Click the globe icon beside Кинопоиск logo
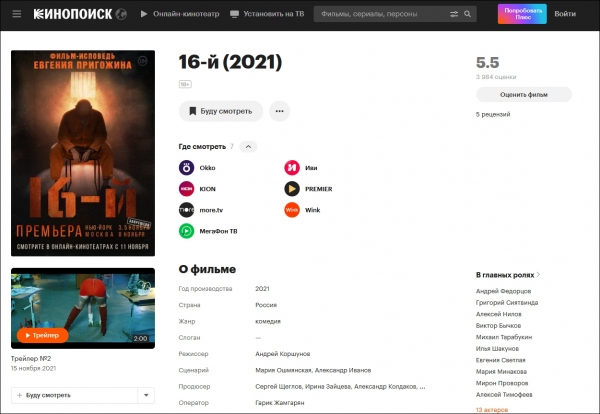This screenshot has width=600, height=414. (121, 14)
